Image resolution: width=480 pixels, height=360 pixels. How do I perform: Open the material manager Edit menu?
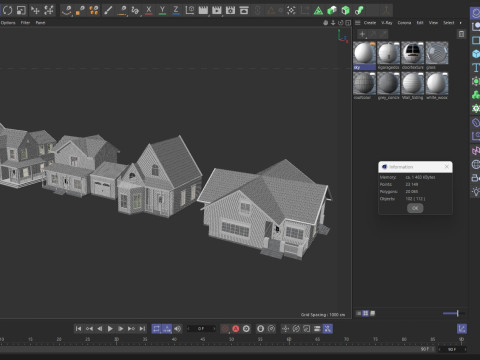coord(420,23)
